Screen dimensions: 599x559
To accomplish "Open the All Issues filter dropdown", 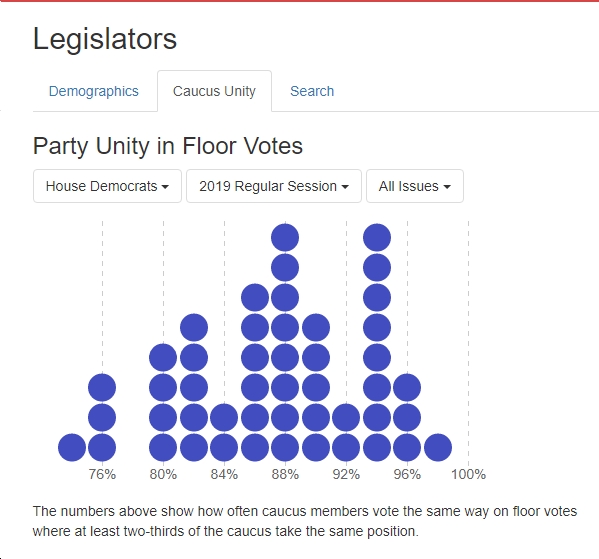I will pos(415,186).
